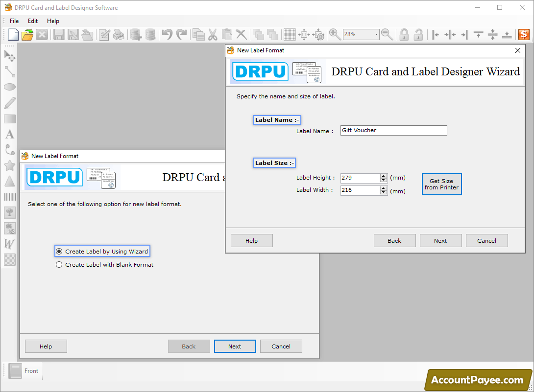Click the zoom out magnifier
The height and width of the screenshot is (392, 534).
coord(387,34)
